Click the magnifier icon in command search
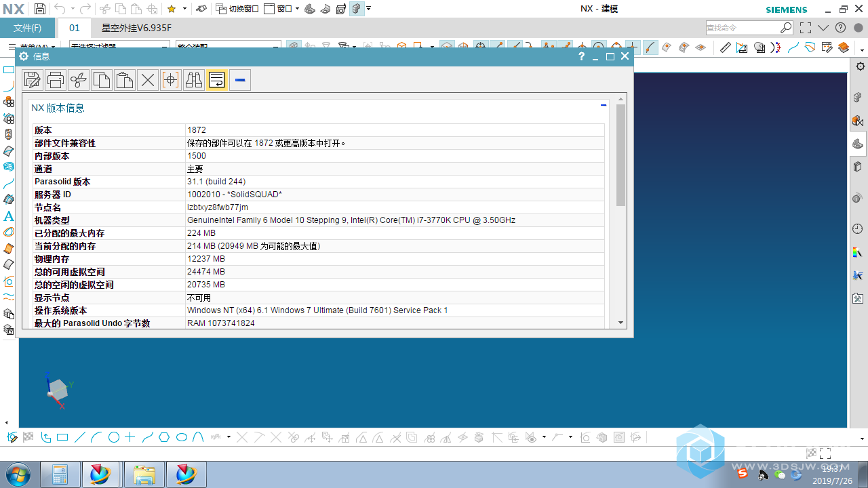The image size is (868, 488). click(786, 28)
